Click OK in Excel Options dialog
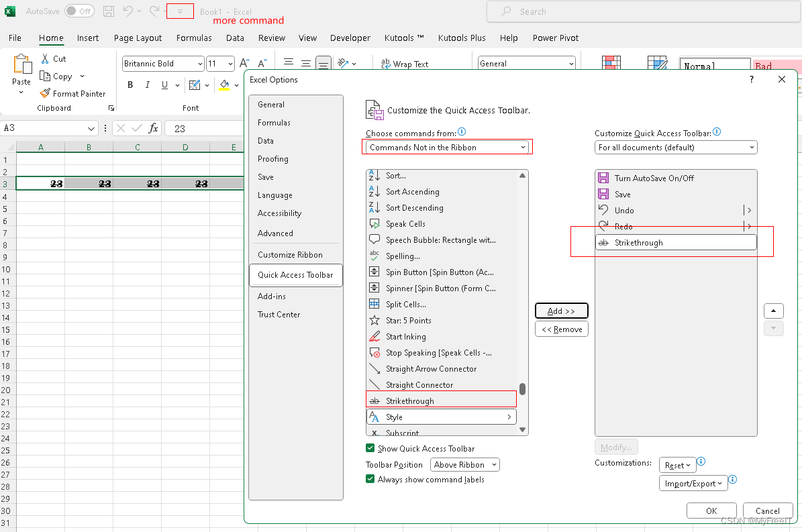 click(x=711, y=511)
